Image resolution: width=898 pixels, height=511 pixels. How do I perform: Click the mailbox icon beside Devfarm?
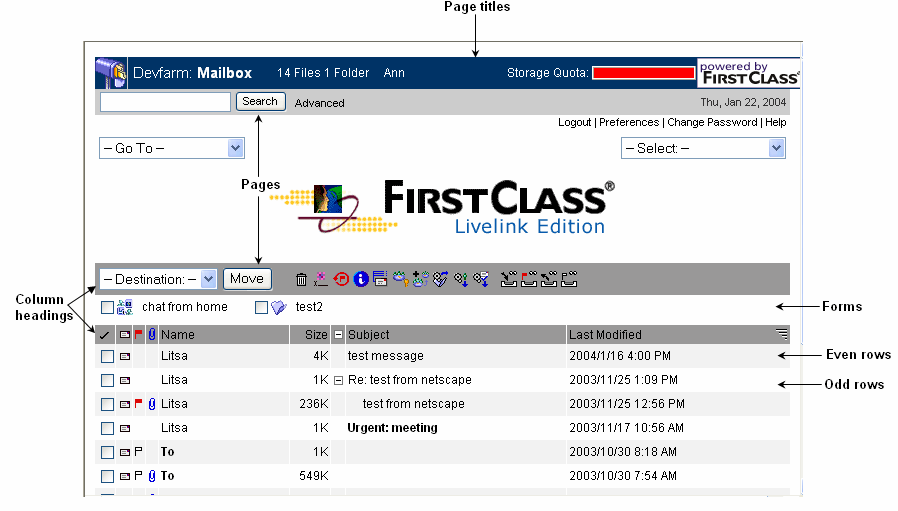pyautogui.click(x=110, y=73)
